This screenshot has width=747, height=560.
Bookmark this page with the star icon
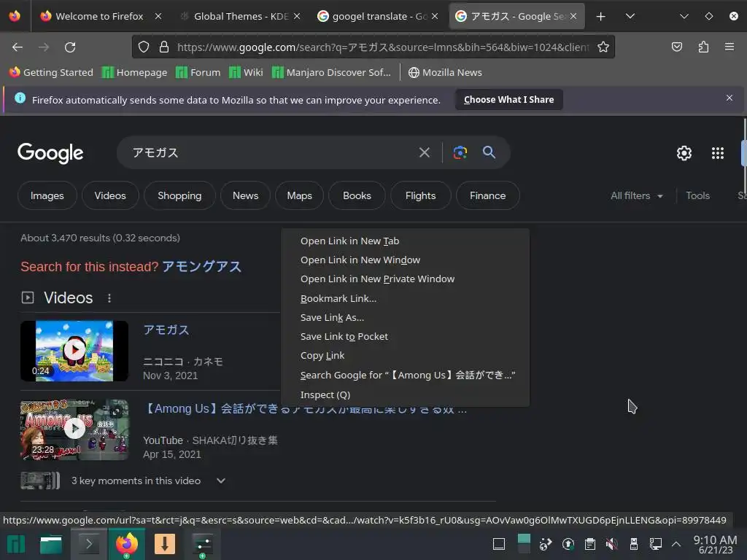(x=603, y=47)
